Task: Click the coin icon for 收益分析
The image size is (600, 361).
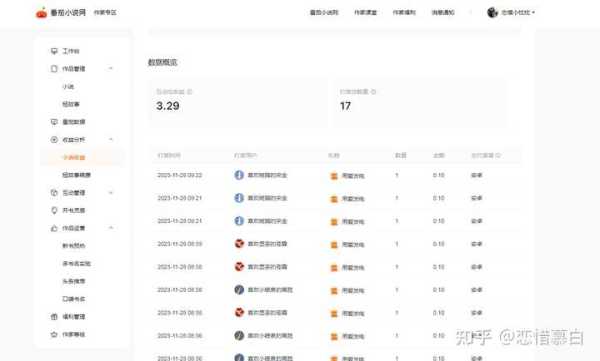Action: pyautogui.click(x=54, y=140)
